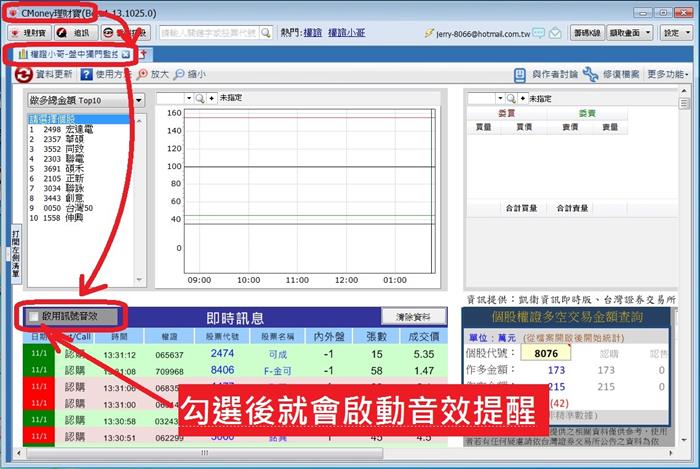Click the 張數 column header
Screen dimensions: 700x469
click(376, 336)
